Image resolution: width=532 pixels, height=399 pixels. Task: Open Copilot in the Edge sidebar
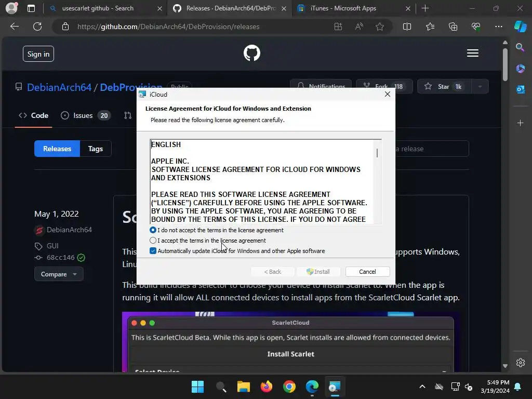[x=520, y=26]
